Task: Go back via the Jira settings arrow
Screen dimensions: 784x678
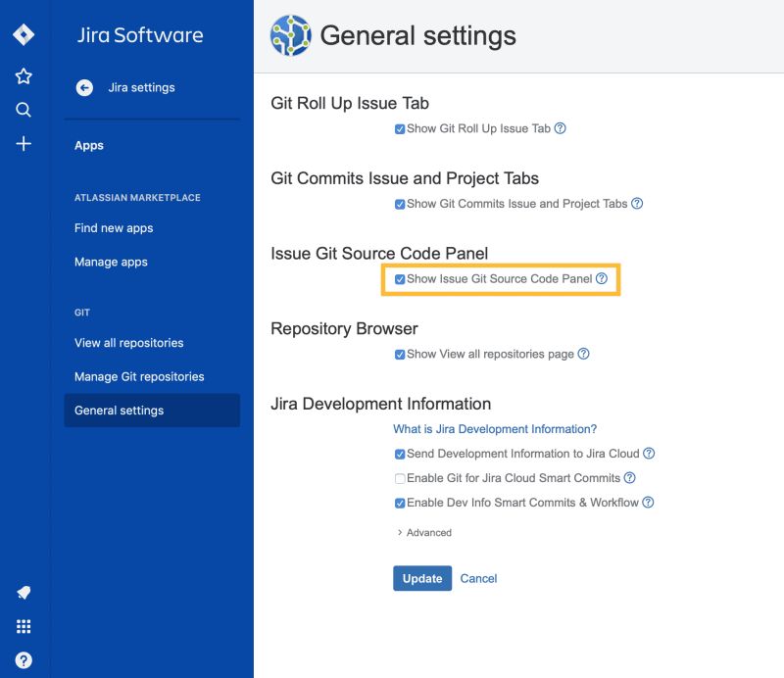Action: click(x=84, y=87)
